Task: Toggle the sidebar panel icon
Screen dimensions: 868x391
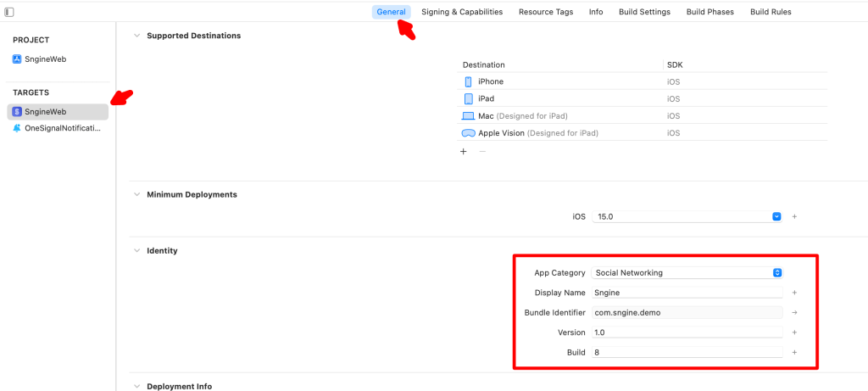Action: (8, 12)
